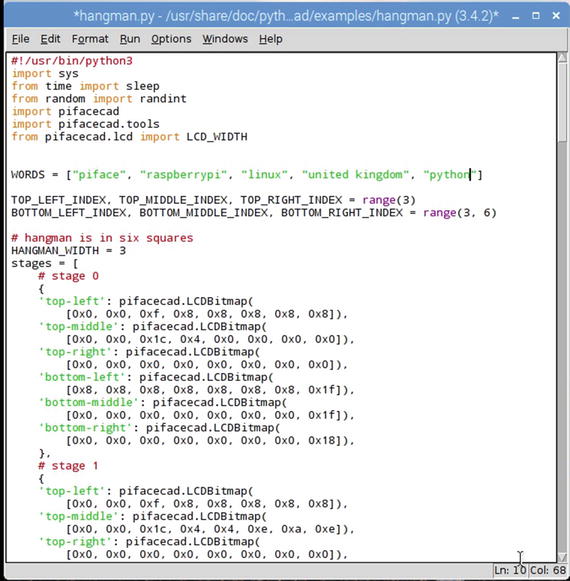
Task: Click stage 0 'bottom-left' key
Action: click(x=82, y=377)
